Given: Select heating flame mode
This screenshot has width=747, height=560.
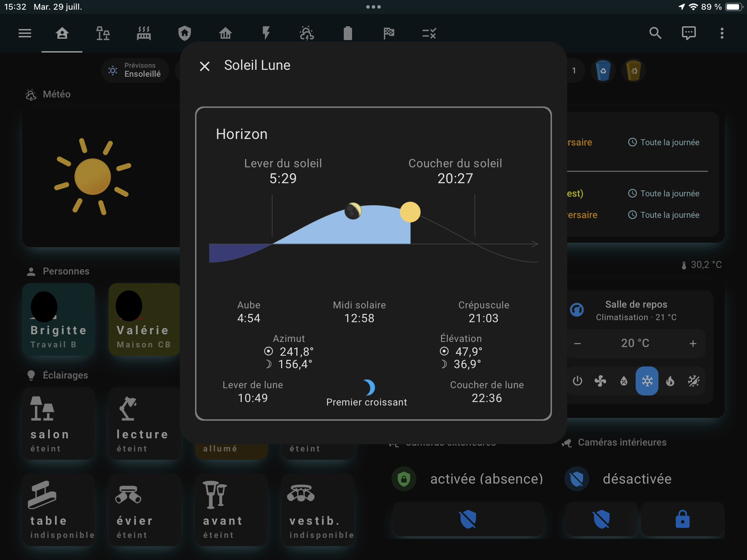Looking at the screenshot, I should (x=670, y=381).
